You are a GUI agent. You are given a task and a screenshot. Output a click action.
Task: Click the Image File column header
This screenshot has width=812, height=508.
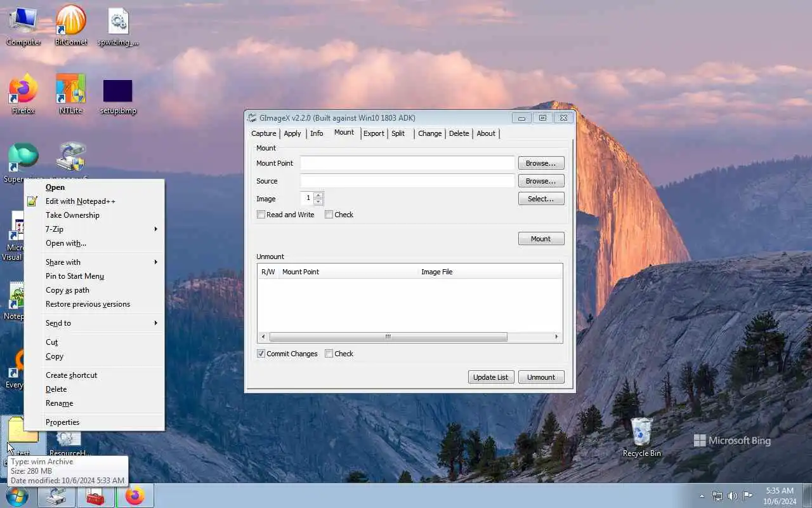point(490,272)
